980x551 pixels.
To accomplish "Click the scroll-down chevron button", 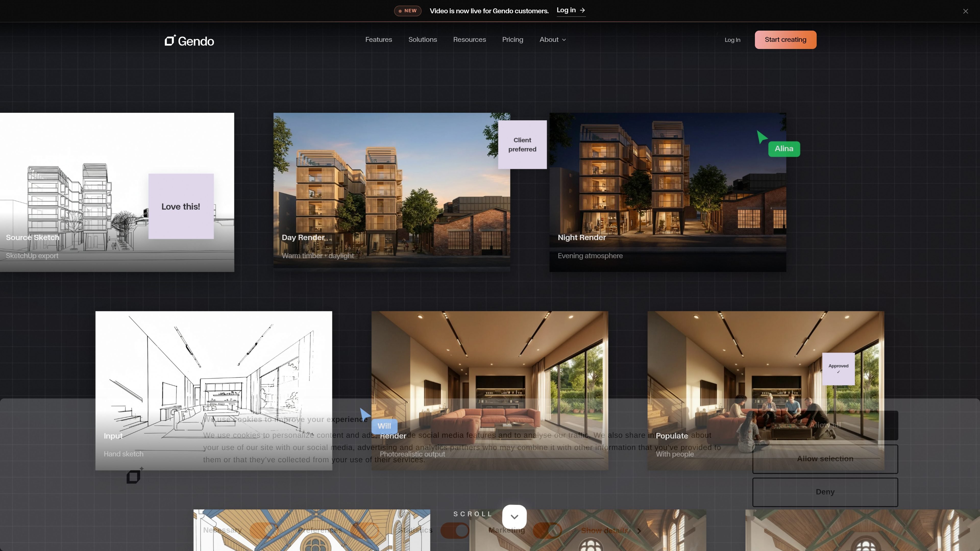I will pos(514,517).
